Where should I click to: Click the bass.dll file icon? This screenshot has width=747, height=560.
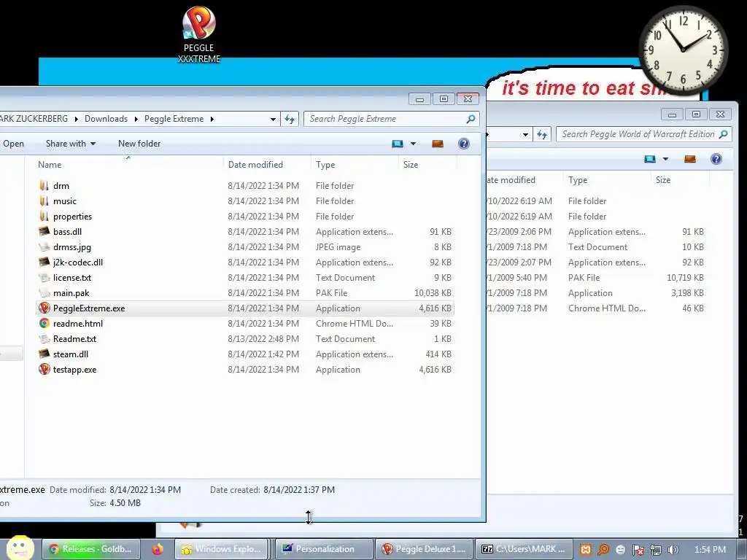[44, 231]
